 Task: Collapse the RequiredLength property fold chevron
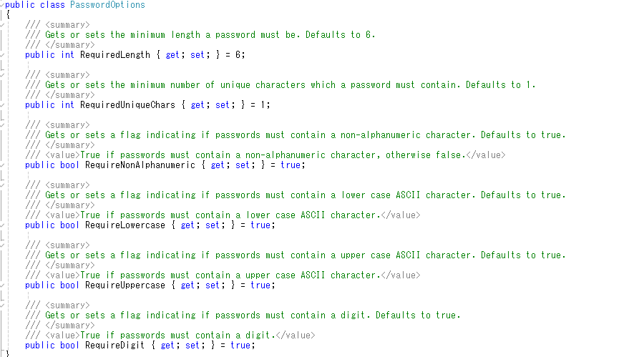[x=2, y=55]
